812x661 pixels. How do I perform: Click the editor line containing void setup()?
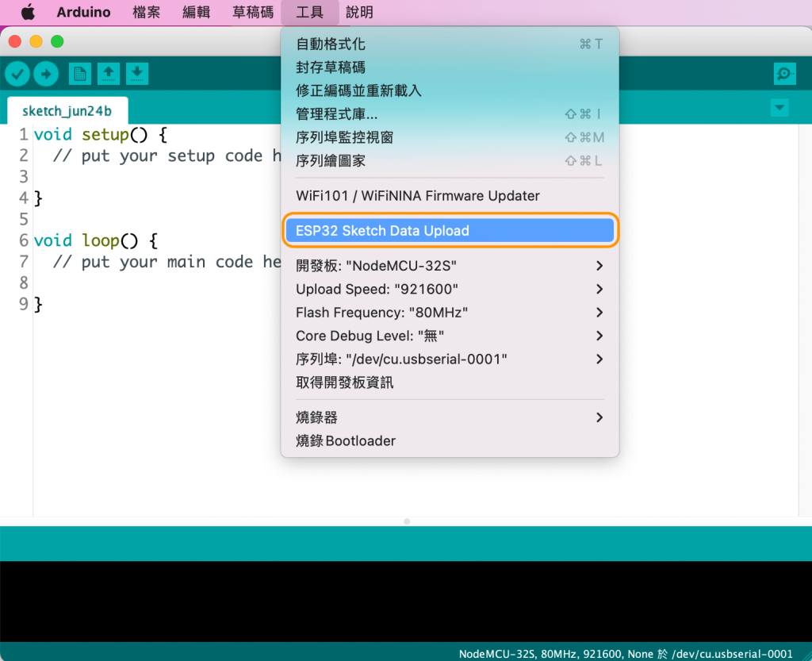pos(101,135)
